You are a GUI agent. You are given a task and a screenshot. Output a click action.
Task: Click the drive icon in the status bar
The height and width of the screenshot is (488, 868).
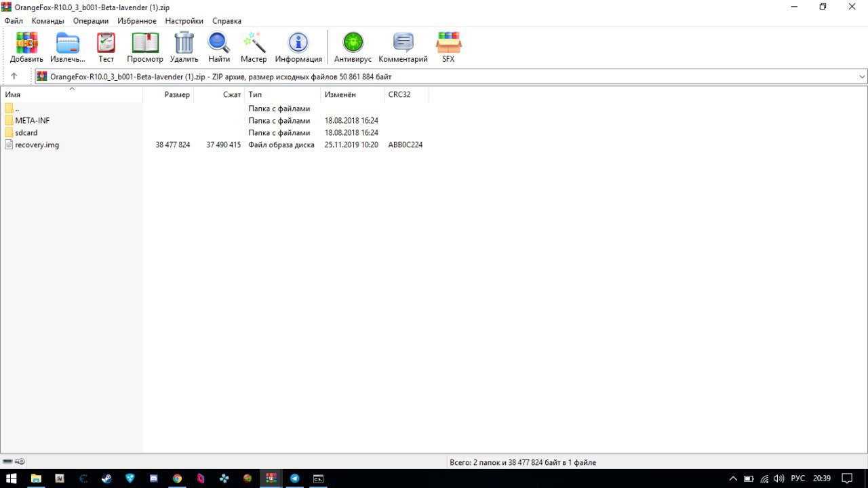[8, 462]
